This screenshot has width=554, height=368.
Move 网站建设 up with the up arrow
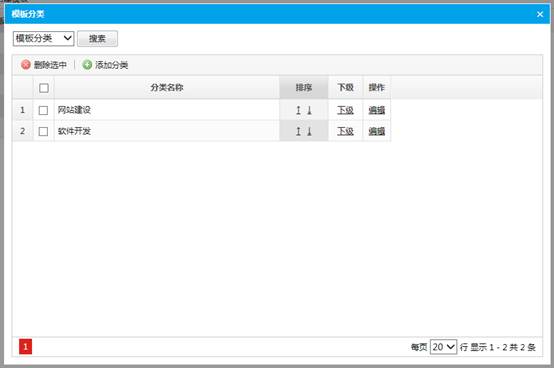pos(298,110)
